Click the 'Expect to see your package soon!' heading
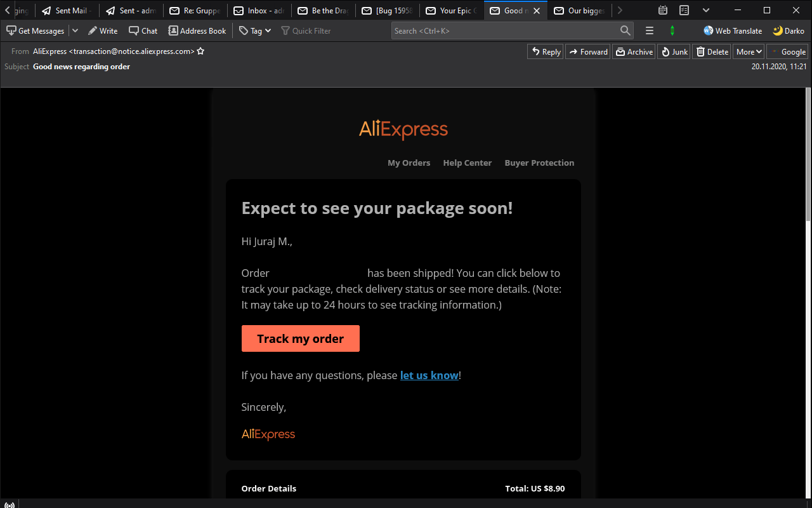 (x=377, y=208)
